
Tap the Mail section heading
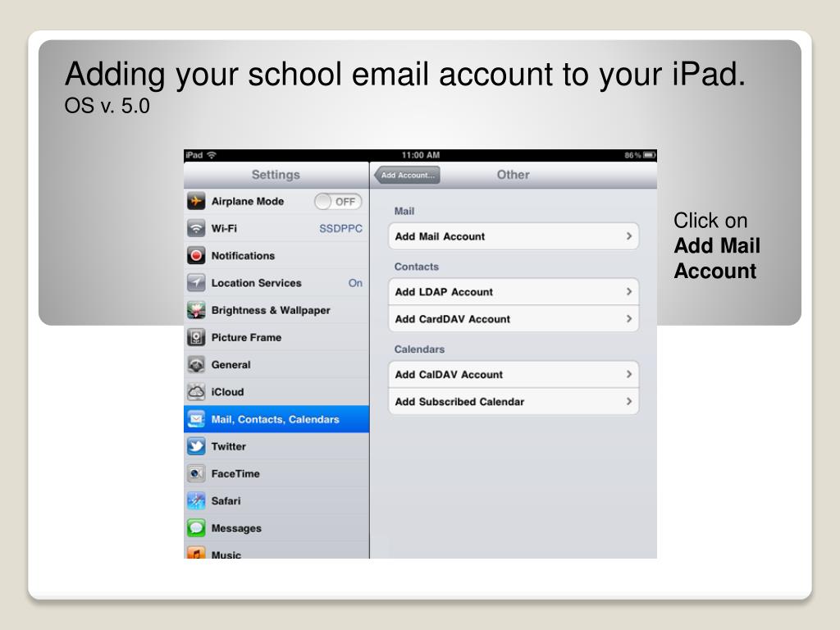click(x=404, y=211)
